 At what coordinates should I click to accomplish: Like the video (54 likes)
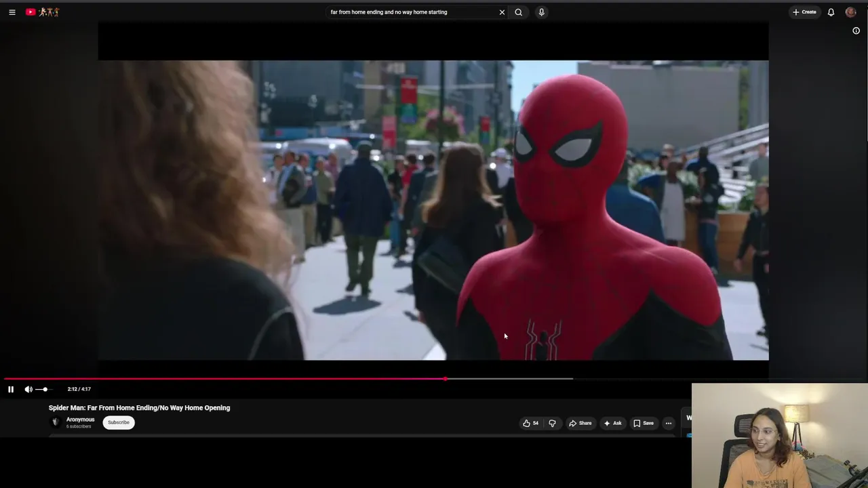(x=530, y=423)
